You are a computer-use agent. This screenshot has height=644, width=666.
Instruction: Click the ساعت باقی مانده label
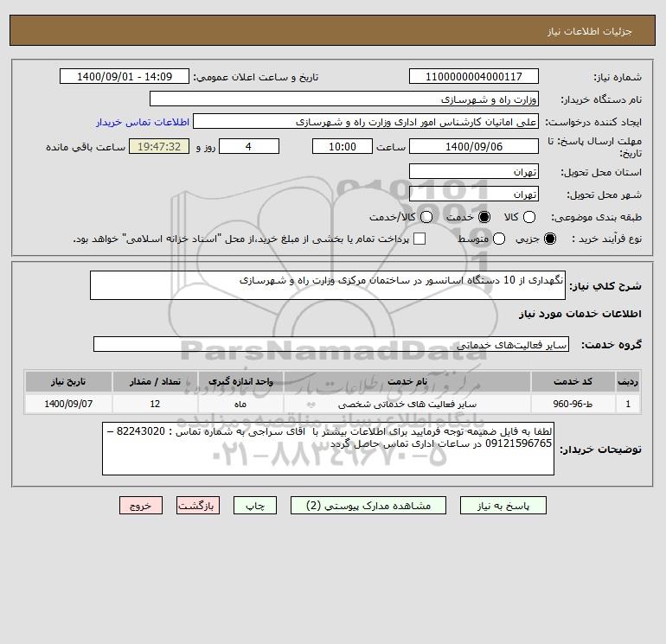(x=86, y=147)
